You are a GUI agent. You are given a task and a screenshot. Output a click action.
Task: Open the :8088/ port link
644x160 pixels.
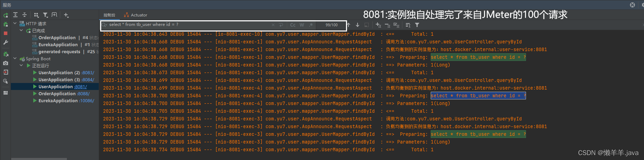(83, 93)
